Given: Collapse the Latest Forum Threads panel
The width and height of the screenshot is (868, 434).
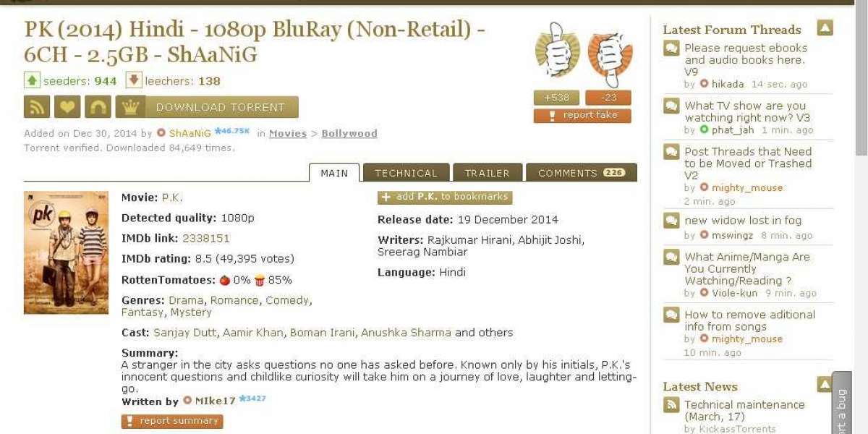Looking at the screenshot, I should pos(825,28).
